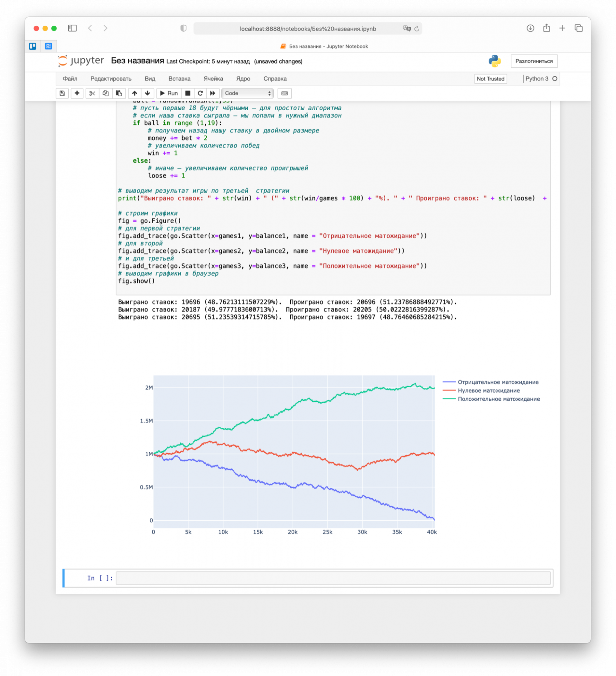Insert a new cell with the plus icon

[77, 93]
